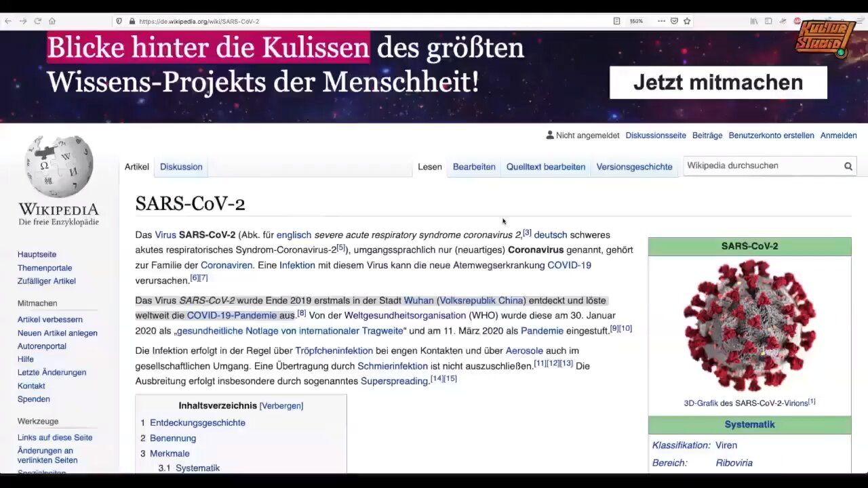Open the page actions three-dot menu
Image resolution: width=868 pixels, height=488 pixels.
[x=661, y=21]
